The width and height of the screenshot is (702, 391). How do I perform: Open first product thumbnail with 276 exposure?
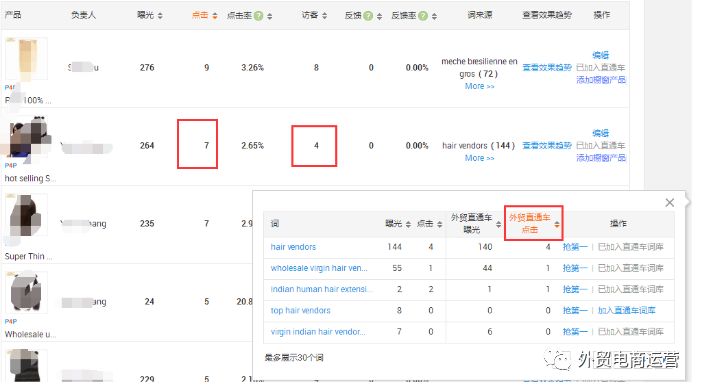click(x=26, y=59)
